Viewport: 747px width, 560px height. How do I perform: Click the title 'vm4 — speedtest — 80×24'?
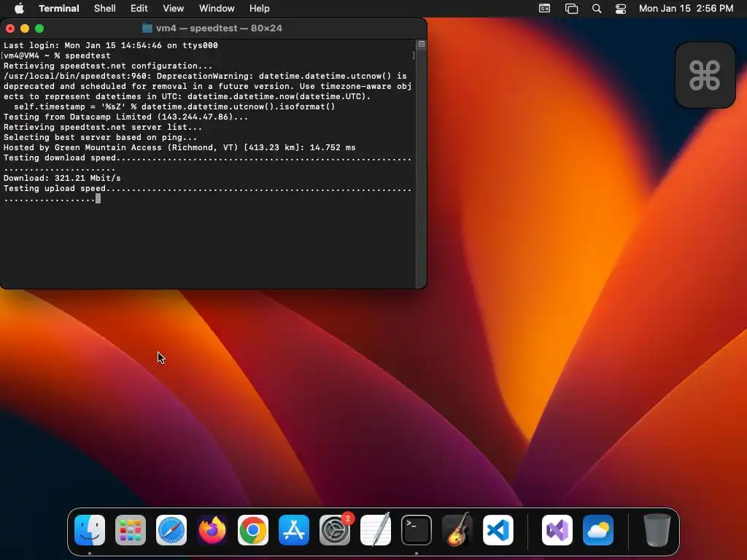pyautogui.click(x=219, y=28)
